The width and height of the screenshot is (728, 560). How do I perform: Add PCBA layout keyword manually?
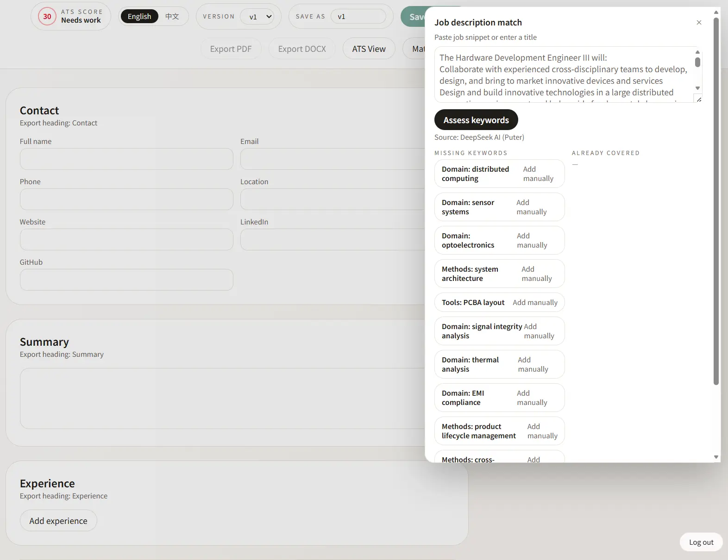[x=535, y=302]
